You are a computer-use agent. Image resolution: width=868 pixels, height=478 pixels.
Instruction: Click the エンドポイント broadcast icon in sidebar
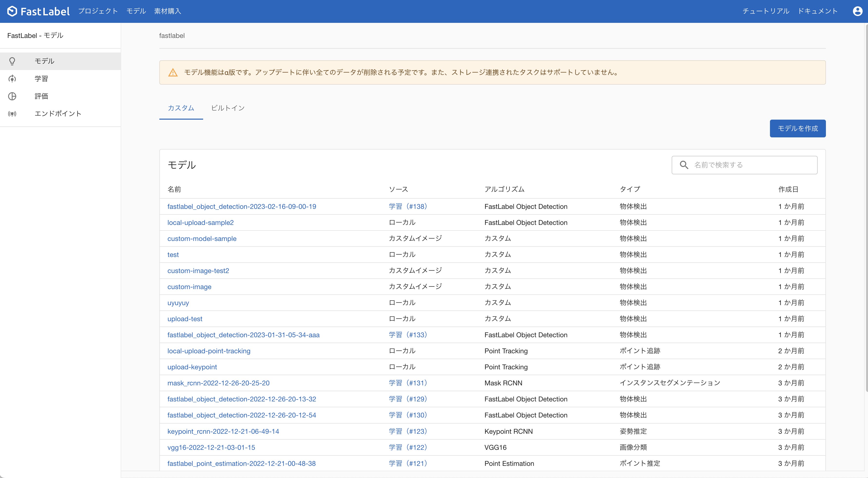click(12, 114)
